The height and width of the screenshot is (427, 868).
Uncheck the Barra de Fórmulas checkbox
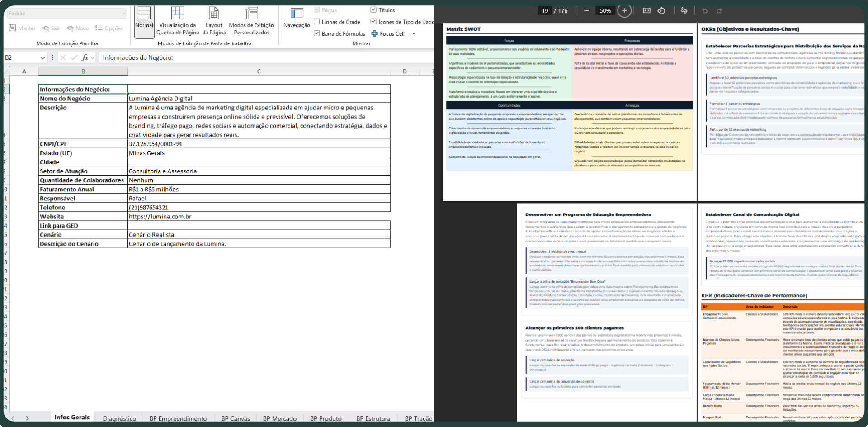tap(317, 33)
